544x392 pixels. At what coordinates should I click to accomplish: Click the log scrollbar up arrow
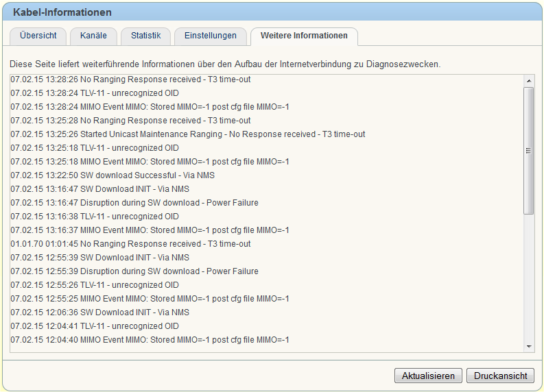529,81
